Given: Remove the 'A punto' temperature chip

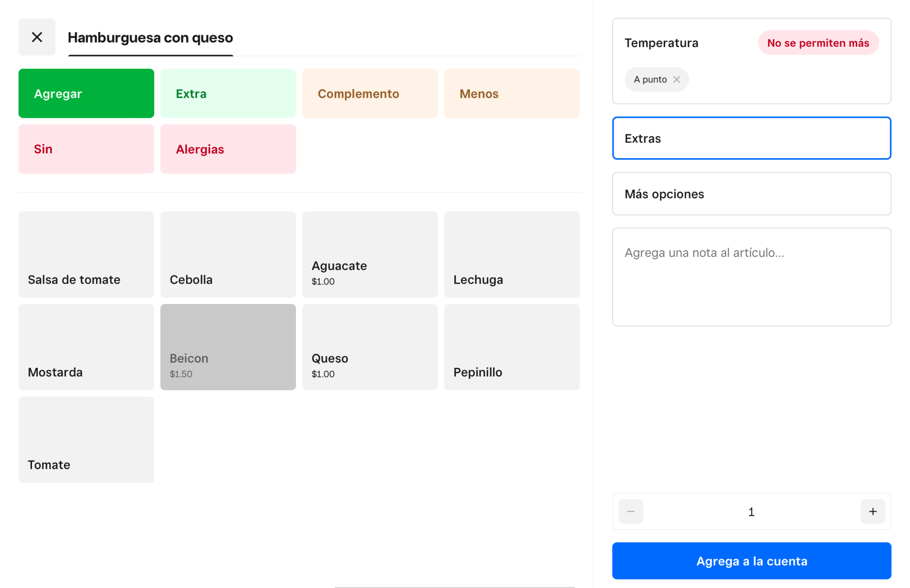Looking at the screenshot, I should point(677,80).
